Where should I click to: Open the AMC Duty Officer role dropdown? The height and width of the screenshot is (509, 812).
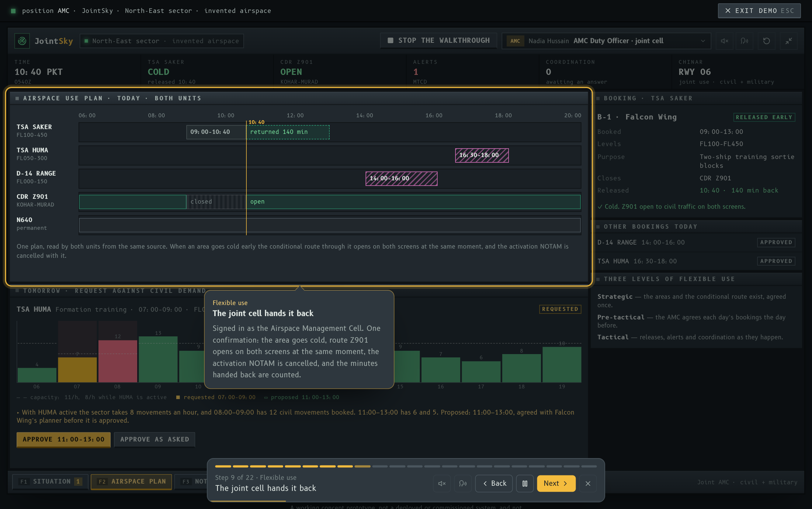(606, 41)
